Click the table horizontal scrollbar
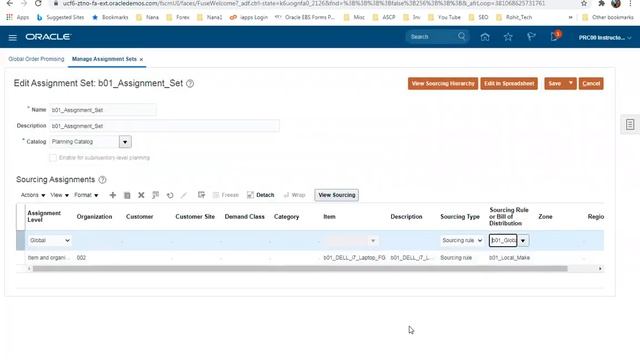Viewport: 640px width, 360px height. click(x=300, y=269)
